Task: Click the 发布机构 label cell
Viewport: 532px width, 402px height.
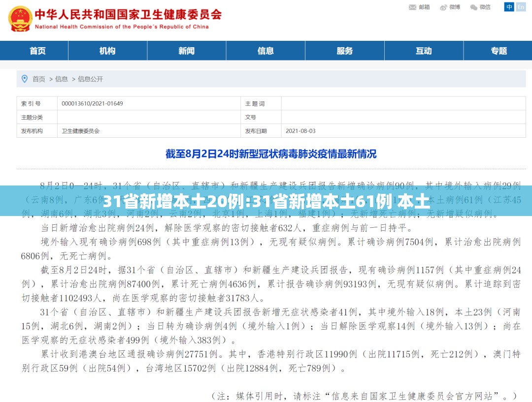Action: point(37,131)
